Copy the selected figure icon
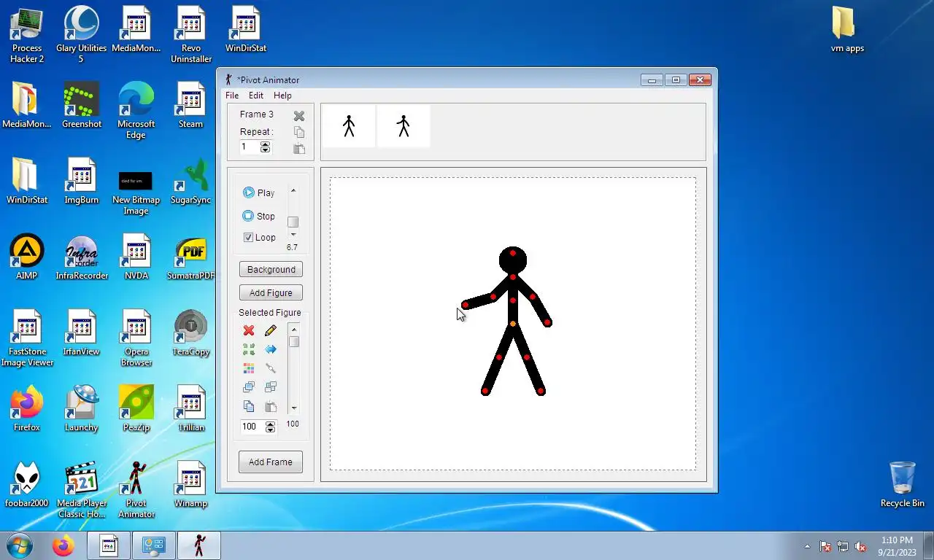934x560 pixels. pyautogui.click(x=249, y=406)
